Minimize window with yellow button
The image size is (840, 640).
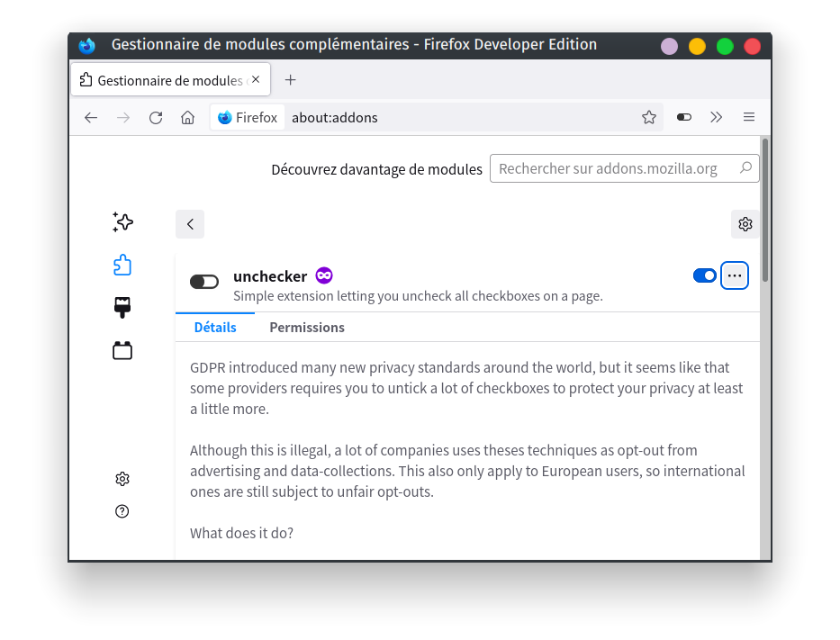coord(697,47)
